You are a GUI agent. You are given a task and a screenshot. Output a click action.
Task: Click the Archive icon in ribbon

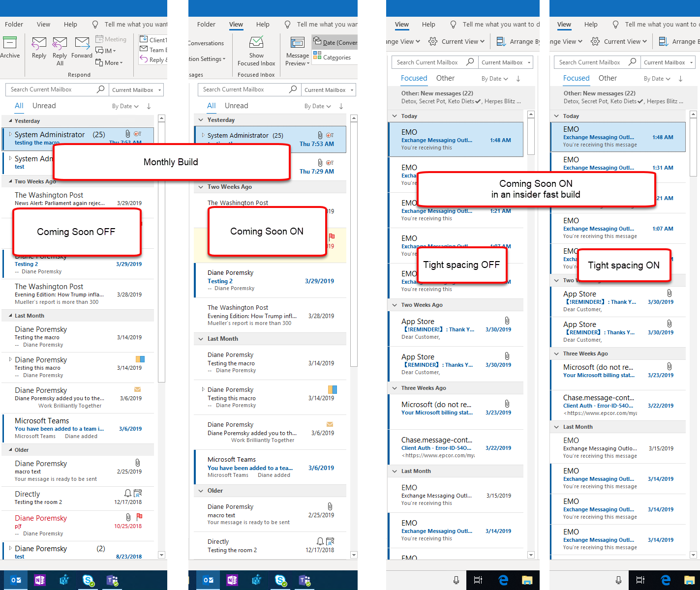10,43
